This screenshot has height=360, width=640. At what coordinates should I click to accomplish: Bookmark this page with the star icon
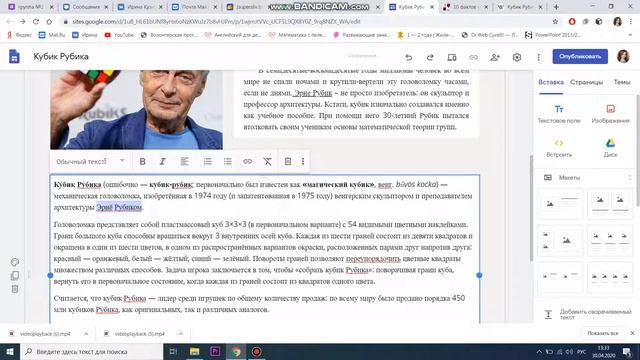tap(555, 22)
